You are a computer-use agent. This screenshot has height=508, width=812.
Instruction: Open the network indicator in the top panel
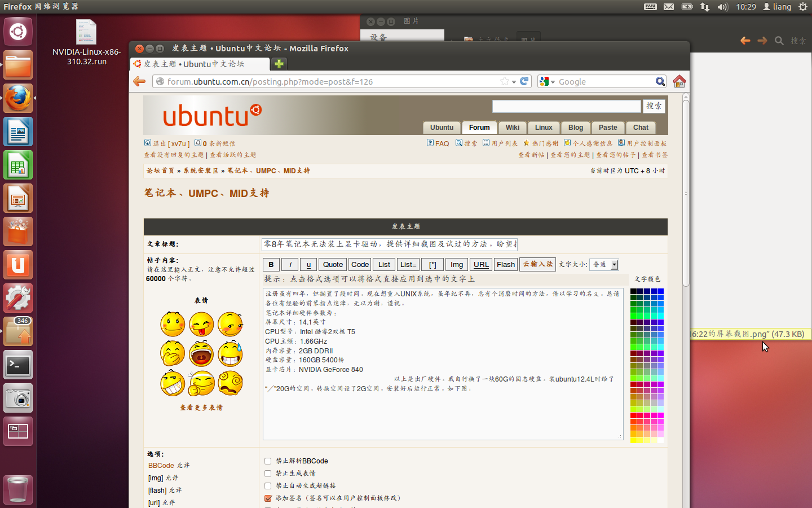coord(705,7)
